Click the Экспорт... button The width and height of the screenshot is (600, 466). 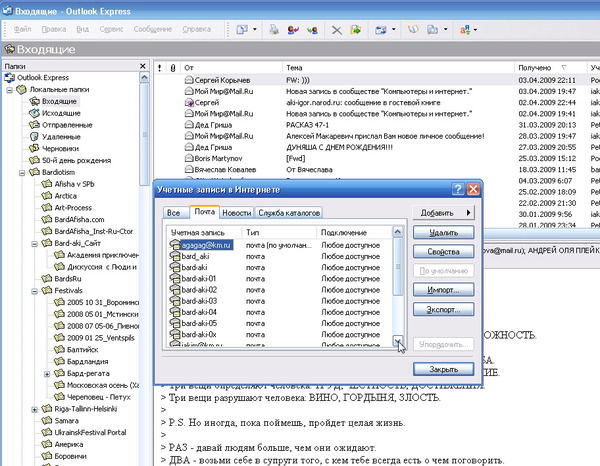pos(443,309)
